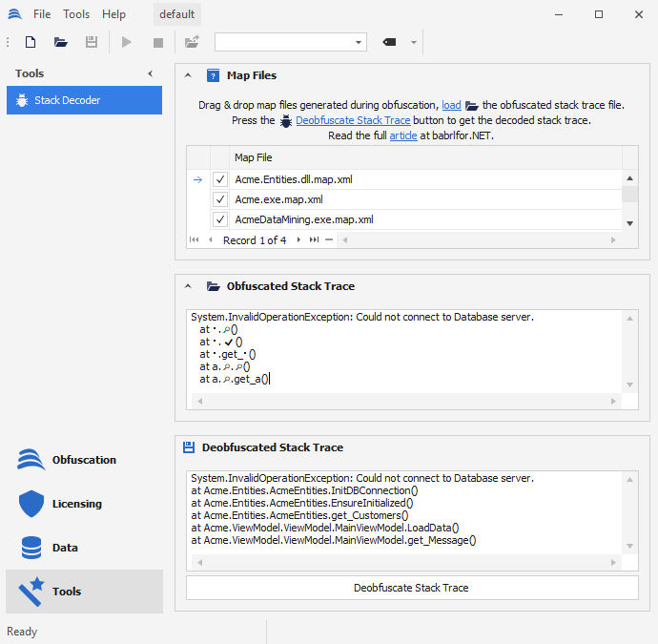Click the 'article' hyperlink
The height and width of the screenshot is (644, 658).
pos(403,135)
